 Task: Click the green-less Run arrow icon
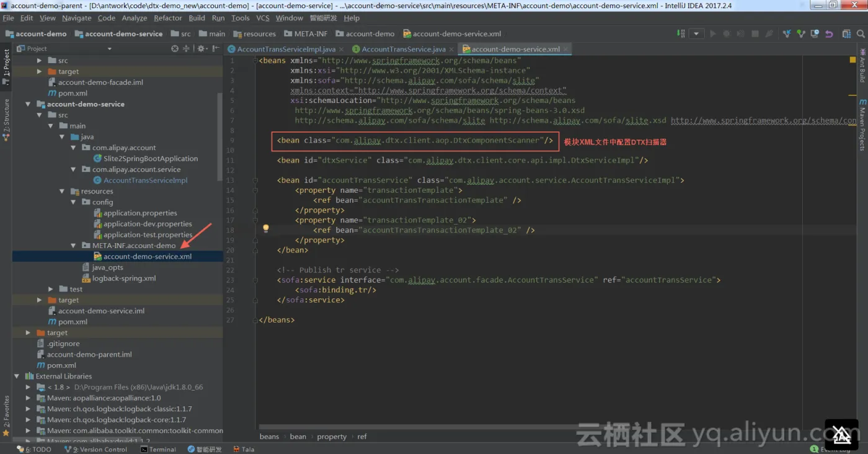coord(713,33)
